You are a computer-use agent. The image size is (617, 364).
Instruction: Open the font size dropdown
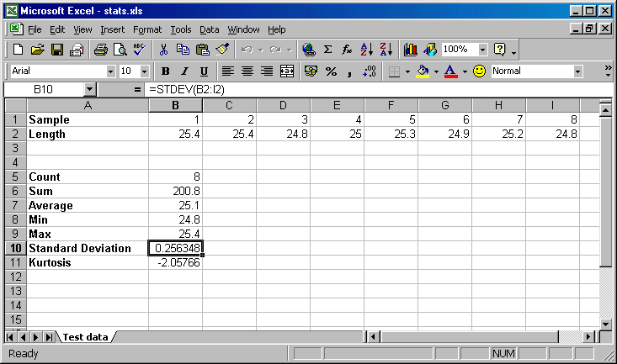point(144,71)
